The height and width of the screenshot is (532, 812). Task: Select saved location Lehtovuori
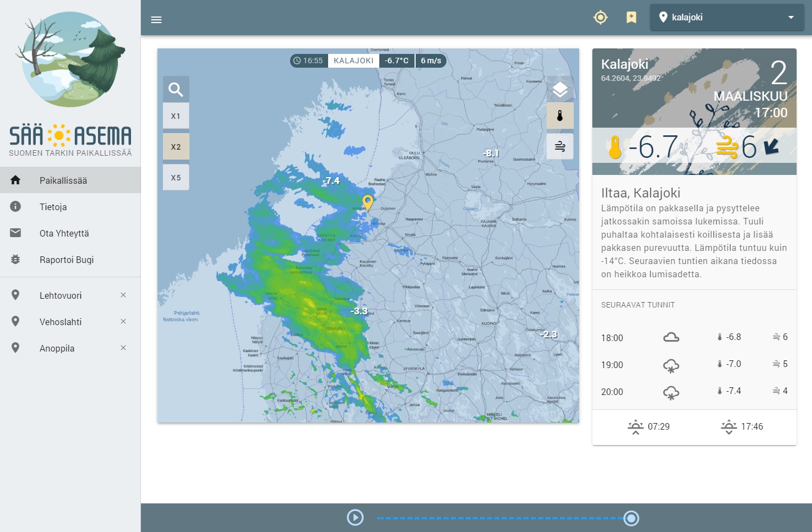(61, 295)
